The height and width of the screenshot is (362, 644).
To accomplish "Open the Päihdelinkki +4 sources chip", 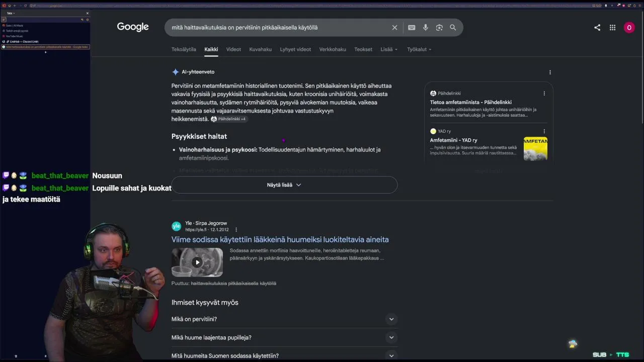I will (x=229, y=119).
